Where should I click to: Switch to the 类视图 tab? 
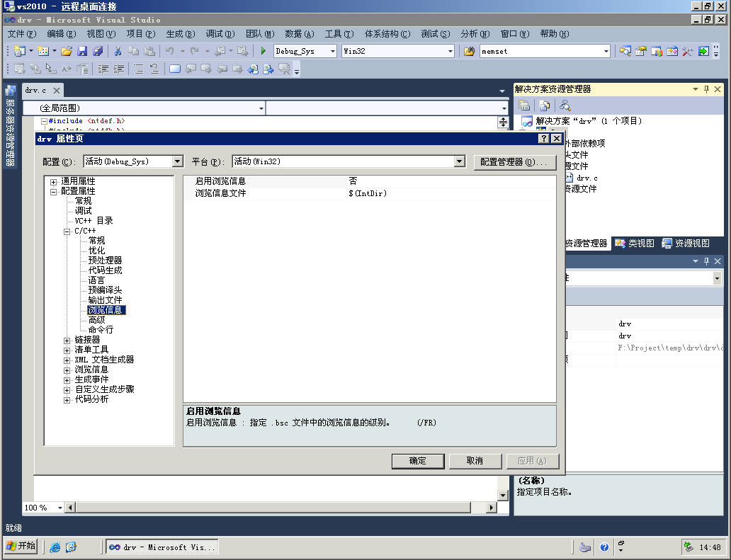[635, 244]
